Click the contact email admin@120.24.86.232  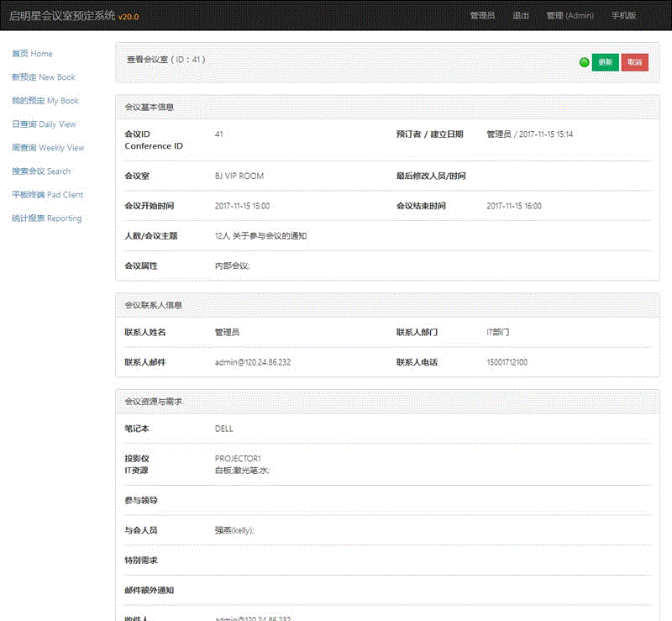pos(253,362)
